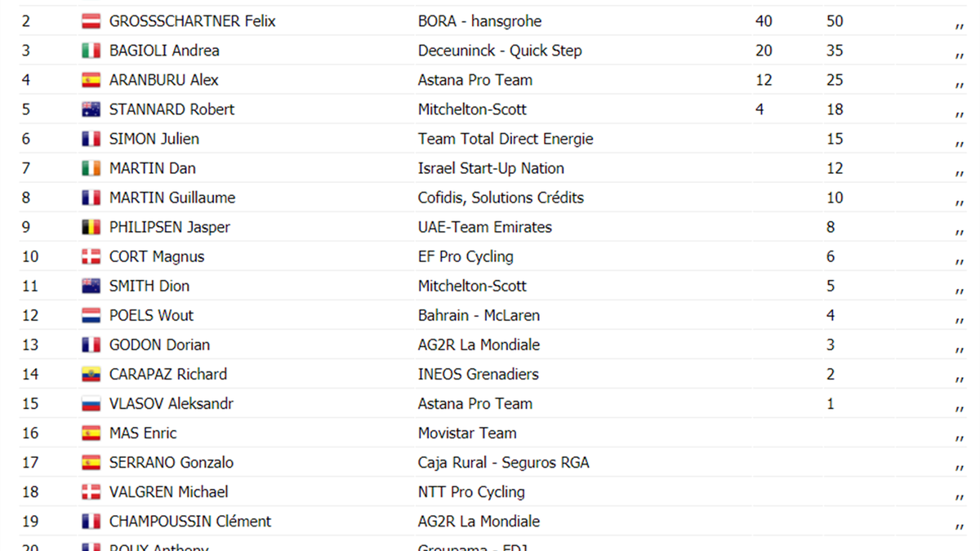The height and width of the screenshot is (551, 980).
Task: Open MAS Enric rider profile
Action: click(x=142, y=433)
